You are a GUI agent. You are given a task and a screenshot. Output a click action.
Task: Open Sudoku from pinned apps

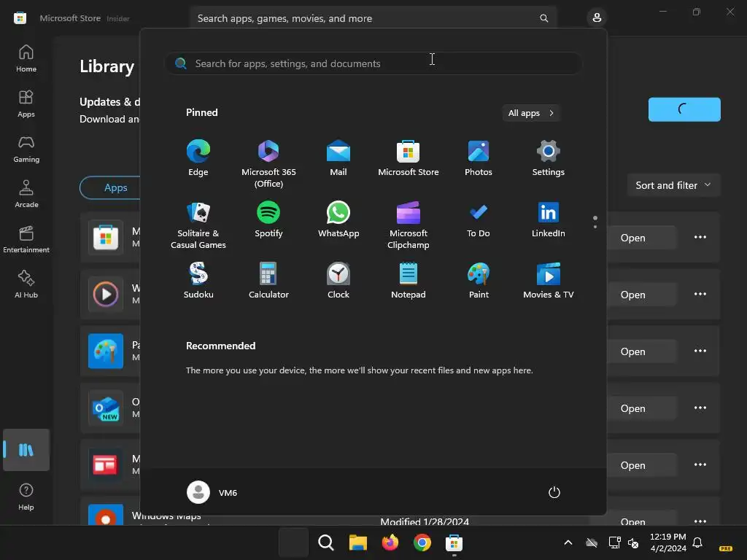pyautogui.click(x=198, y=281)
